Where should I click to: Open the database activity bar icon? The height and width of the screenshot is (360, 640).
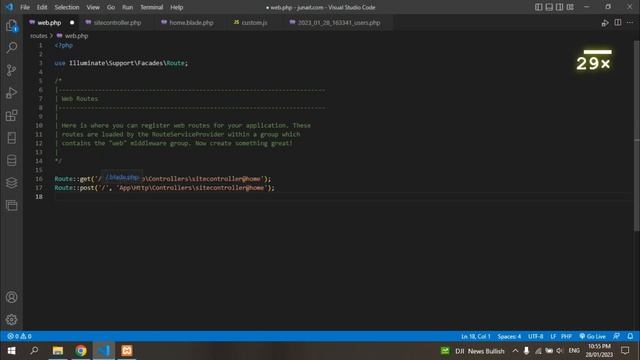[11, 160]
